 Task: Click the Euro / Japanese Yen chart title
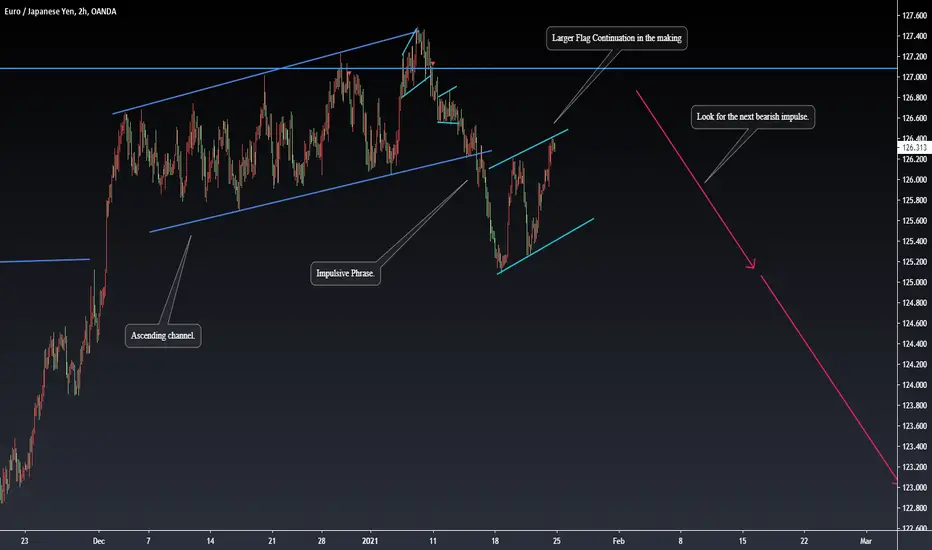coord(60,11)
